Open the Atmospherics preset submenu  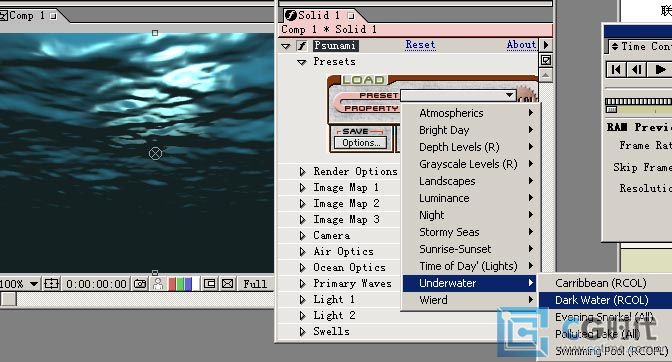coord(470,113)
